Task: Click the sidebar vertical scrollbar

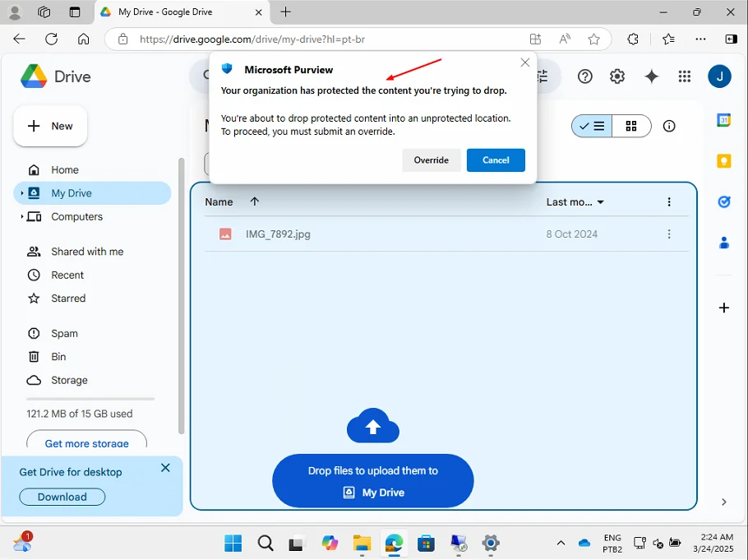Action: (x=181, y=296)
